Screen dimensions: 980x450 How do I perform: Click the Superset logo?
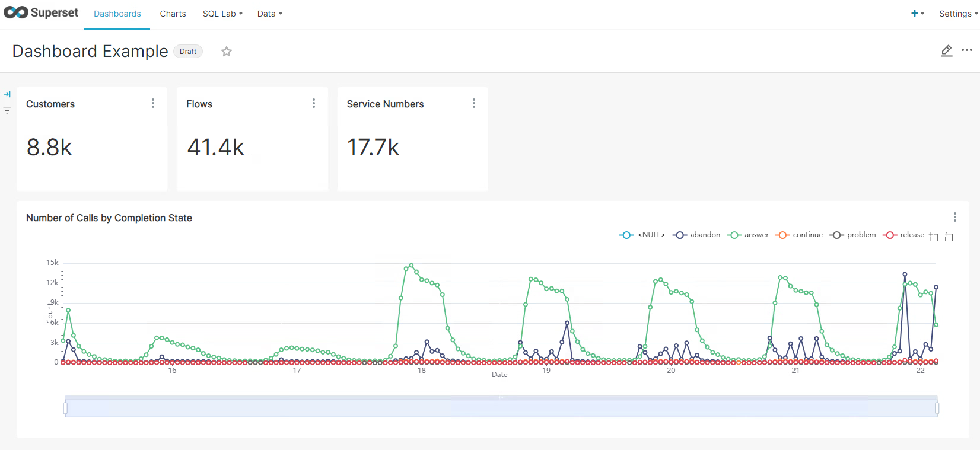coord(41,12)
